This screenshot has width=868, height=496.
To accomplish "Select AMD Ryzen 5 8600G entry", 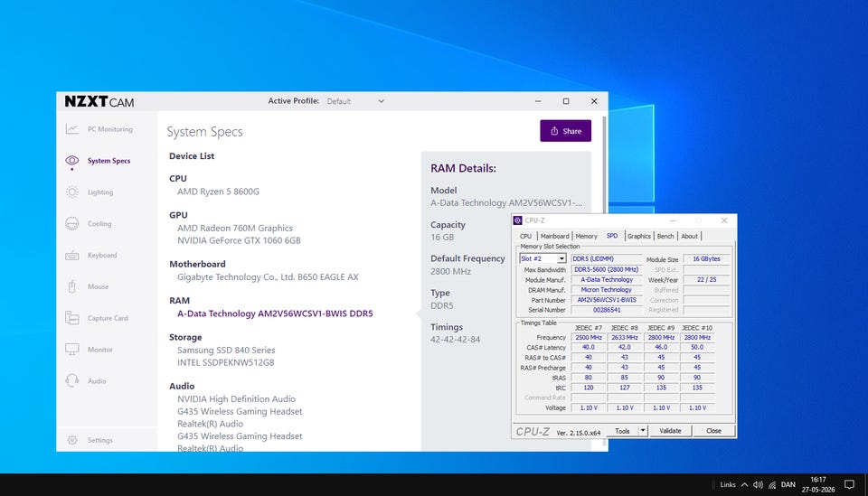I will click(x=218, y=192).
